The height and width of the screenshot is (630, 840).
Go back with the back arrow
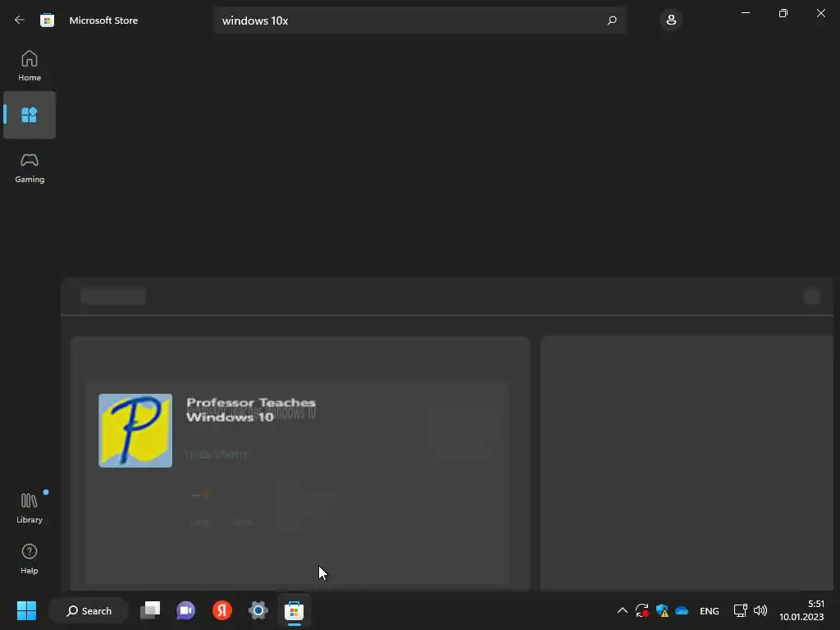(x=20, y=21)
